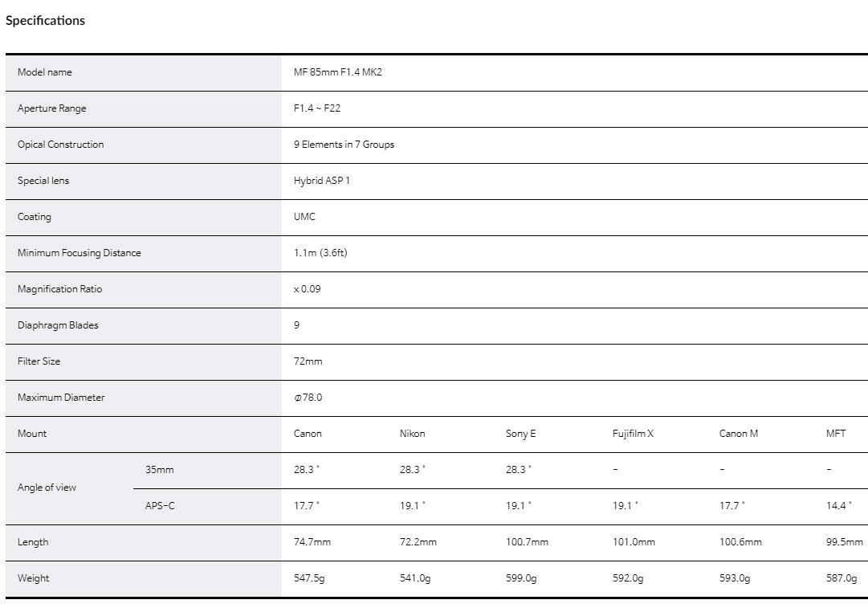Image resolution: width=868 pixels, height=608 pixels.
Task: Click the Specifications heading
Action: click(45, 21)
